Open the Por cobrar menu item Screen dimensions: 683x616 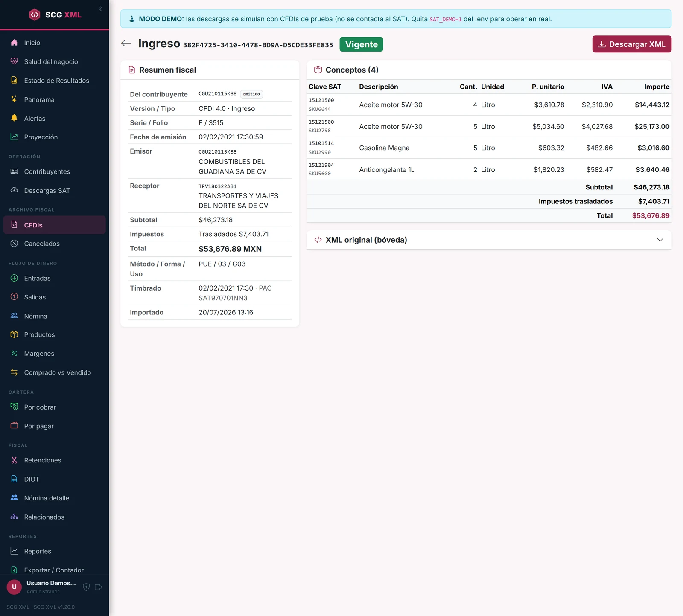coord(55,407)
